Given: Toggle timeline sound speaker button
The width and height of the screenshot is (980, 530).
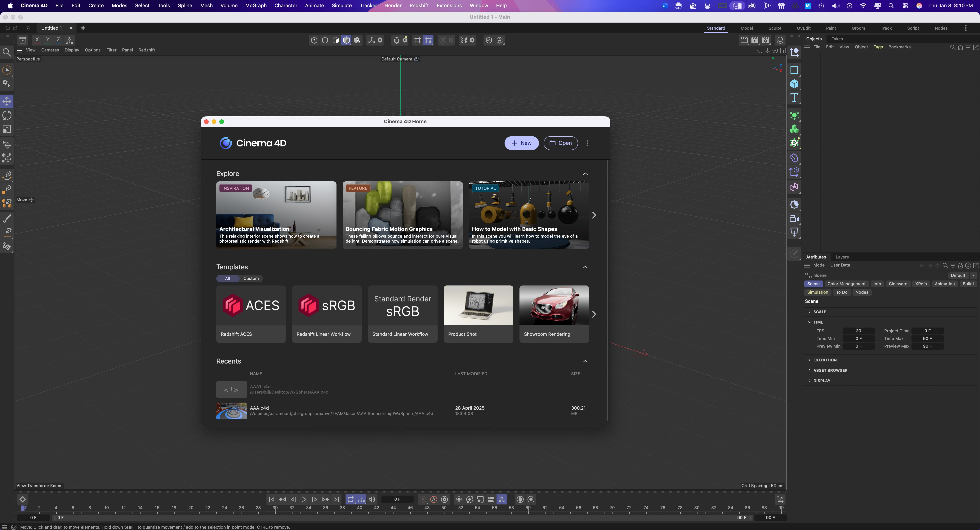Looking at the screenshot, I should [x=372, y=499].
